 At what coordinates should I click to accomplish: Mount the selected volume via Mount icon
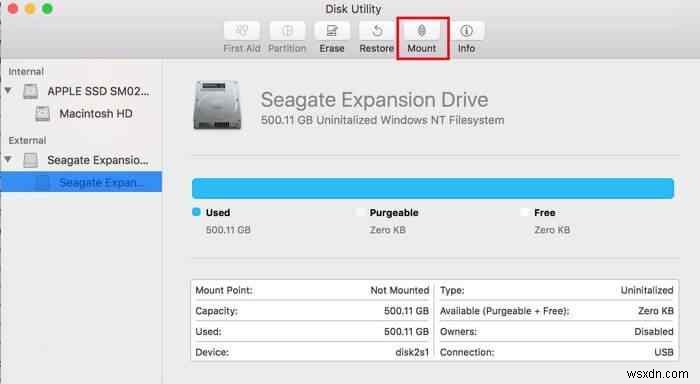pos(422,31)
